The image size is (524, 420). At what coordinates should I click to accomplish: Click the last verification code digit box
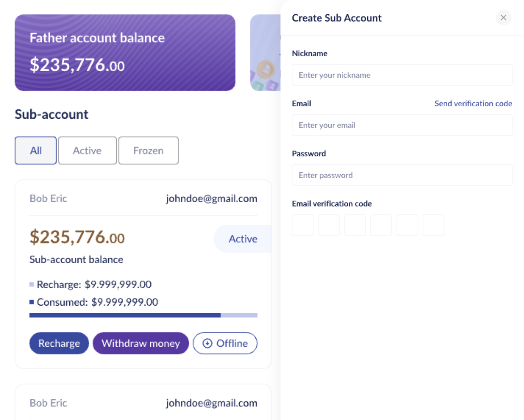[433, 225]
